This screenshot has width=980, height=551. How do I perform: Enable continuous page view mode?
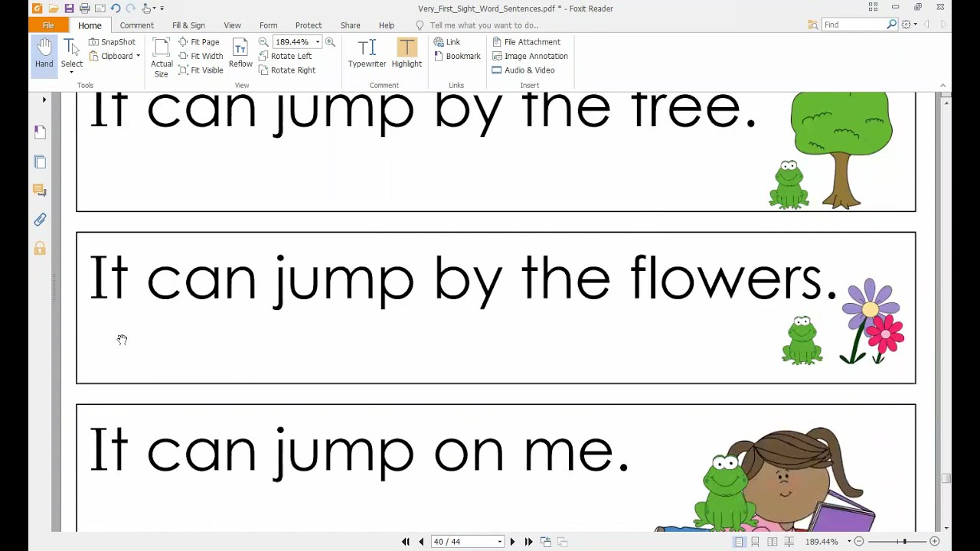755,542
